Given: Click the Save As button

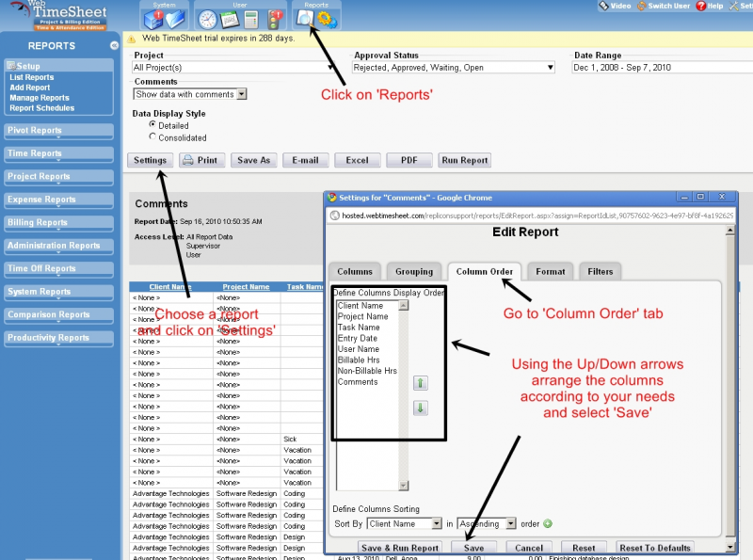Looking at the screenshot, I should tap(253, 160).
